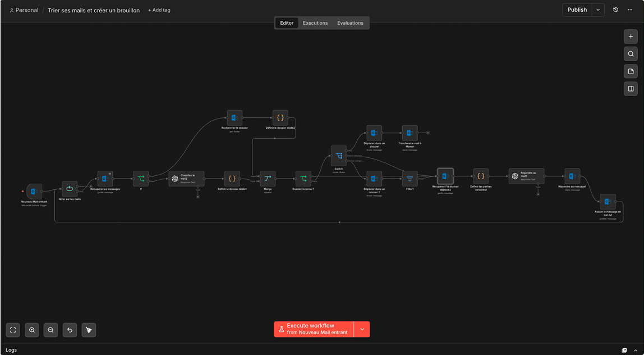The height and width of the screenshot is (355, 644).
Task: Open the workflow version history
Action: (615, 10)
